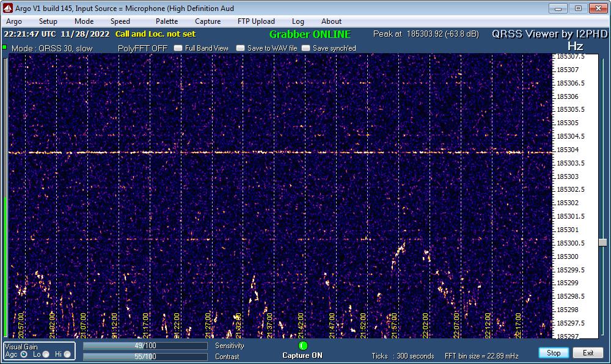The width and height of the screenshot is (611, 364).
Task: Click the Exit button
Action: pos(588,353)
